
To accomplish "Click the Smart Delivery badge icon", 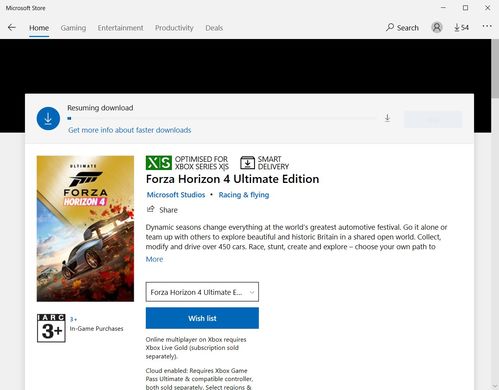I will coord(247,163).
